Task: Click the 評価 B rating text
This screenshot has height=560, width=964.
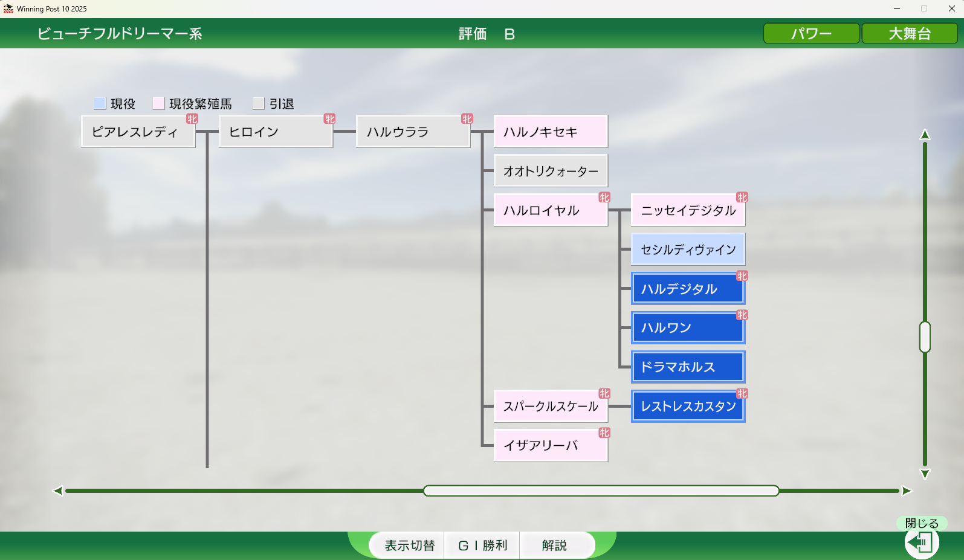Action: tap(487, 34)
